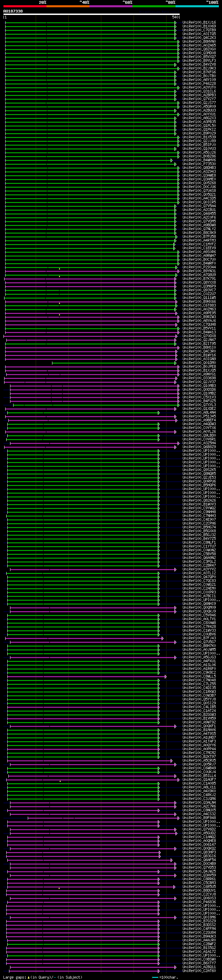Select the UniRef100_P29344 label
Image resolution: width=222 pixels, height=980 pixels.
coord(199,267)
